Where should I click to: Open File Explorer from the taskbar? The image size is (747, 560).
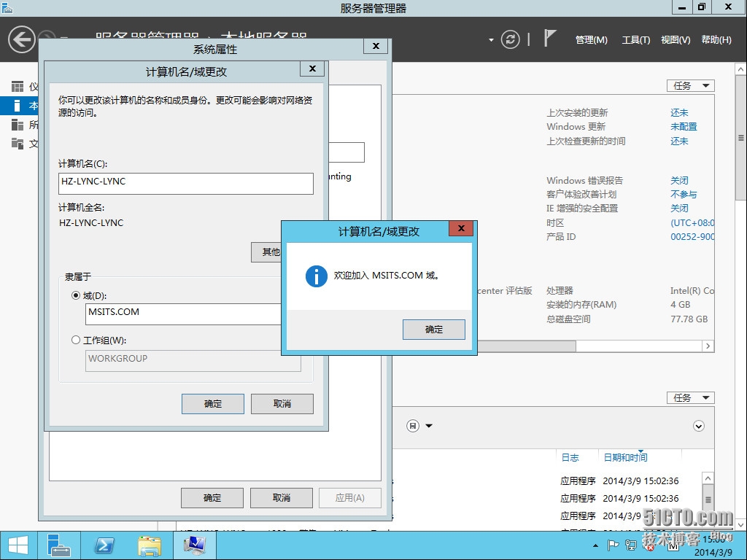[150, 545]
